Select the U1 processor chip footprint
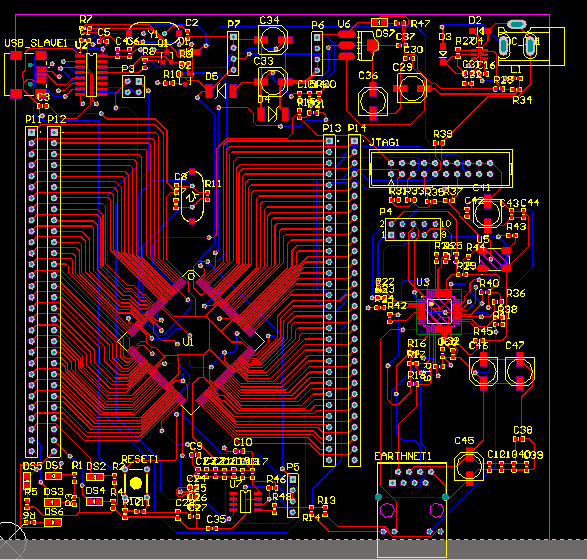 (x=191, y=342)
